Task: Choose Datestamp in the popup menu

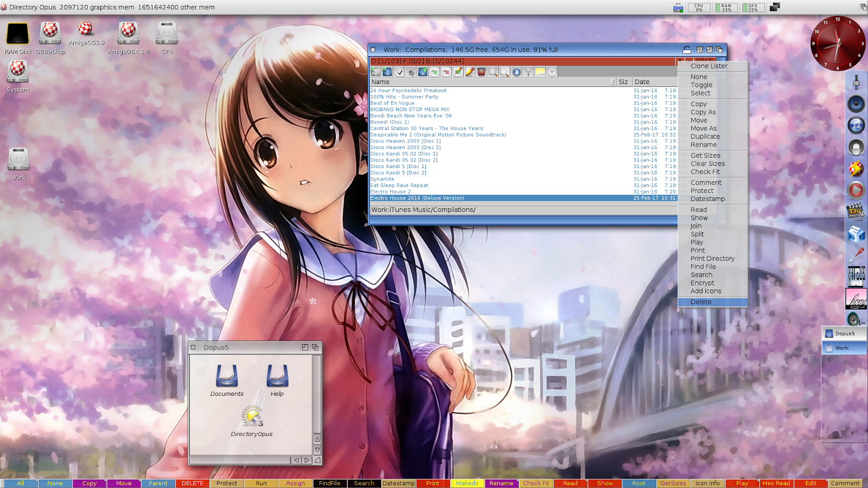Action: click(x=712, y=199)
